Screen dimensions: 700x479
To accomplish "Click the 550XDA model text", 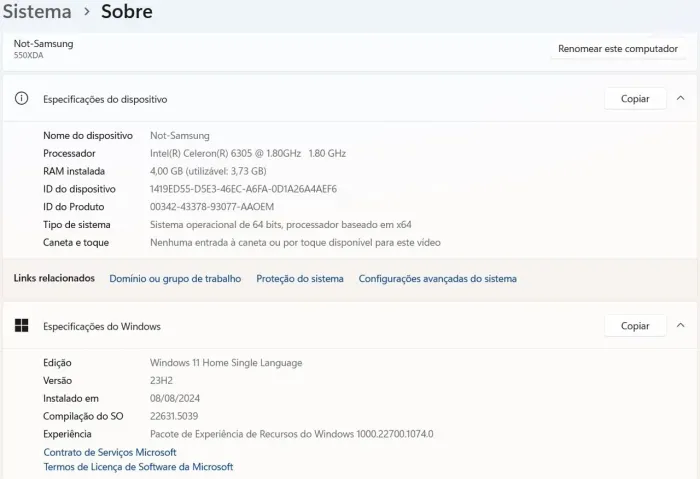I will click(29, 55).
